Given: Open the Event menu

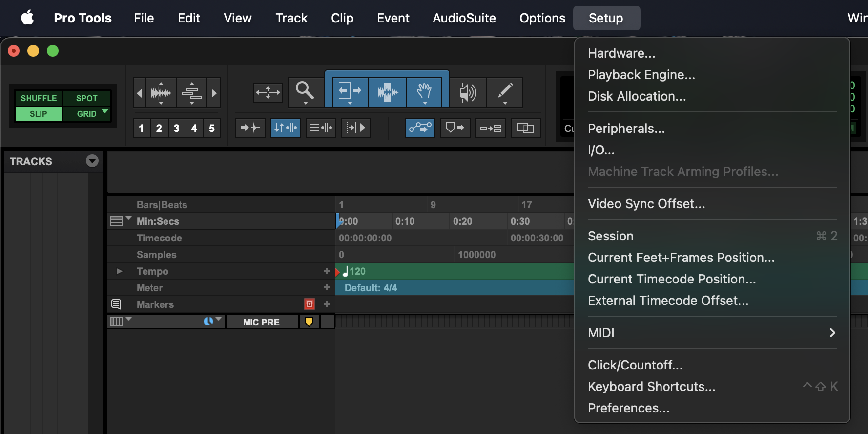Looking at the screenshot, I should [x=393, y=18].
